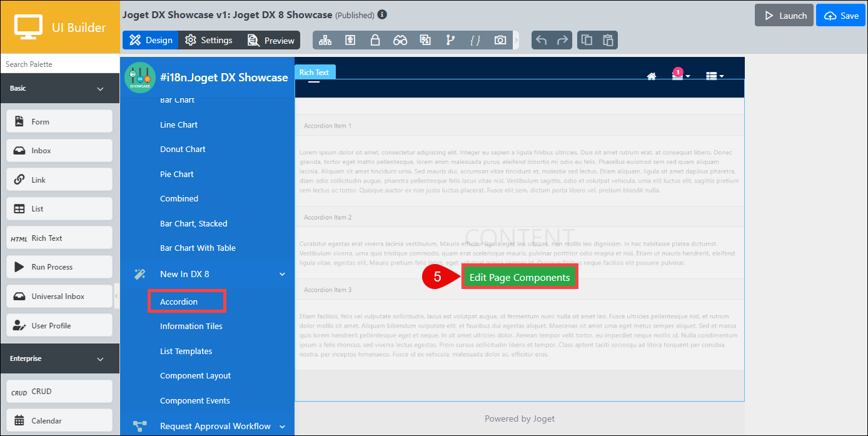Open the permission padlock icon
The image size is (868, 436).
pyautogui.click(x=375, y=40)
